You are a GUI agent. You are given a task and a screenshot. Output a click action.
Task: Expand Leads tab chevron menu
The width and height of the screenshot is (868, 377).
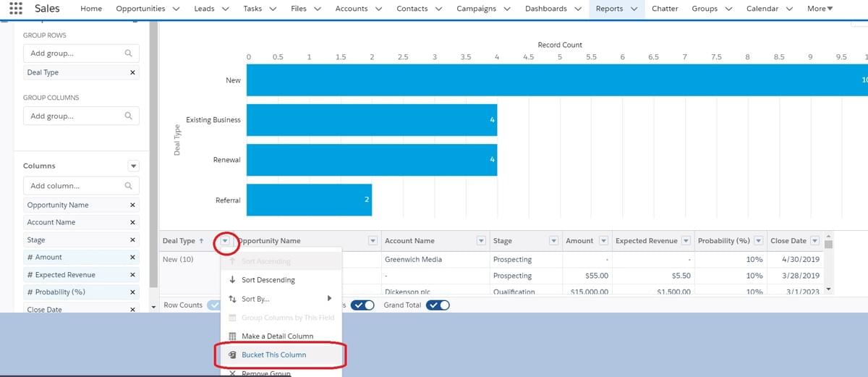(225, 9)
